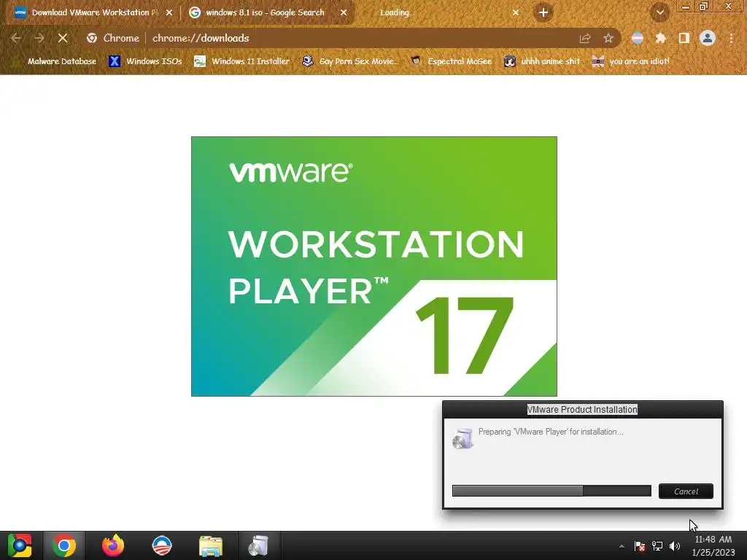Viewport: 747px width, 560px height.
Task: Select the Loading tab
Action: 396,13
